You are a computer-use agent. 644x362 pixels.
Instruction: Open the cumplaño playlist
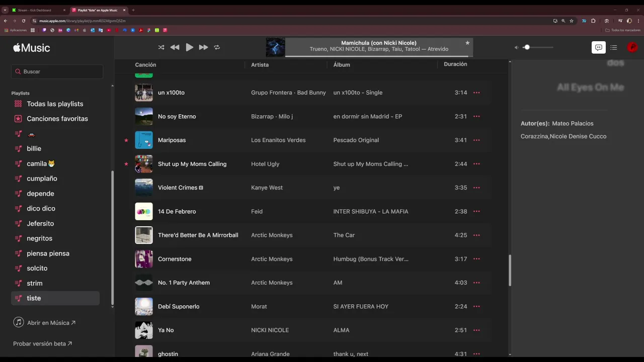pyautogui.click(x=55, y=178)
